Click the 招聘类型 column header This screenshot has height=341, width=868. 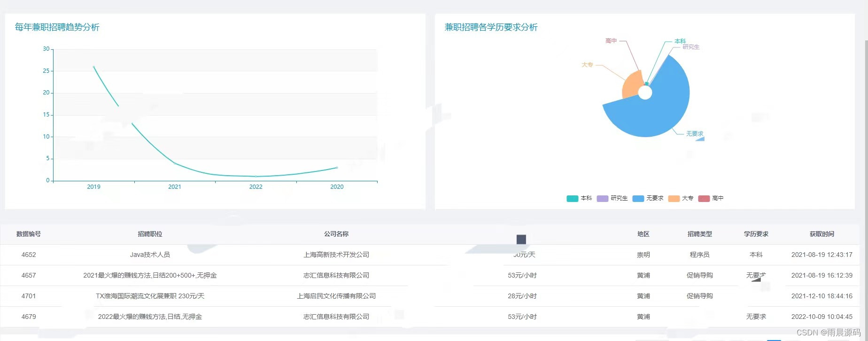coord(700,234)
